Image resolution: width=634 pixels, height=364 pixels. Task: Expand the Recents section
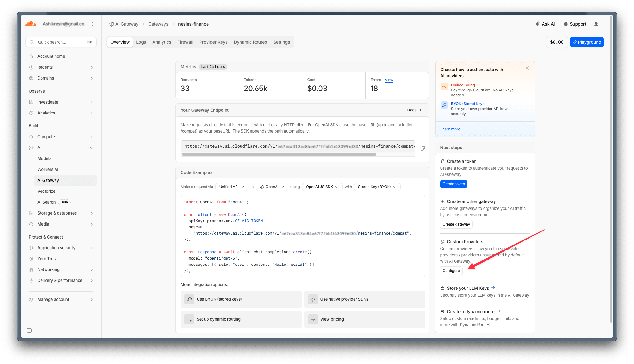pos(92,67)
